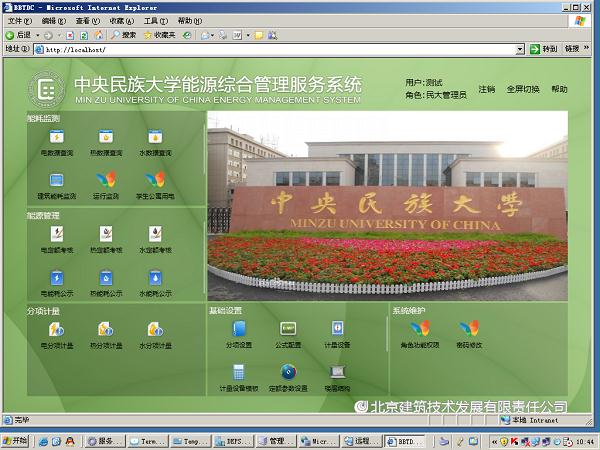The width and height of the screenshot is (600, 450).
Task: Click the 注销 logout link
Action: tap(487, 89)
